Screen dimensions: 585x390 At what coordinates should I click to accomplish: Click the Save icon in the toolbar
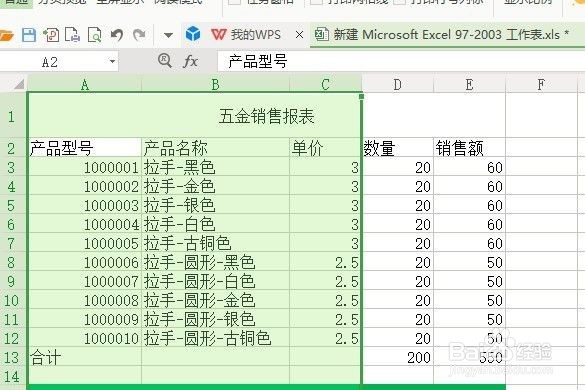(29, 35)
